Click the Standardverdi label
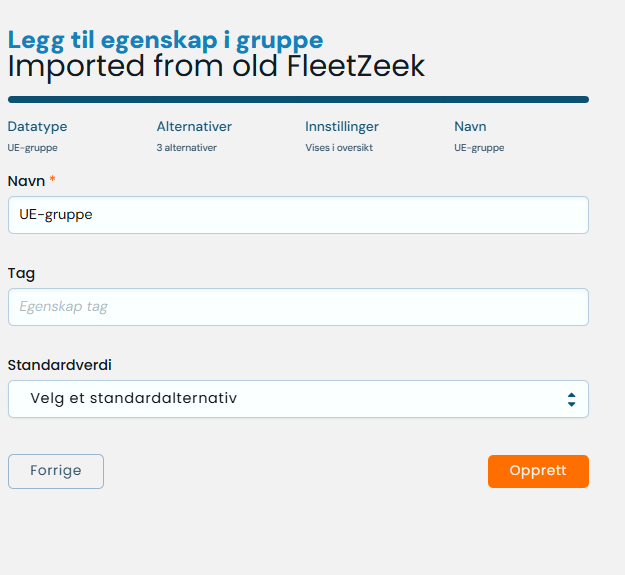Image resolution: width=625 pixels, height=575 pixels. (x=60, y=365)
